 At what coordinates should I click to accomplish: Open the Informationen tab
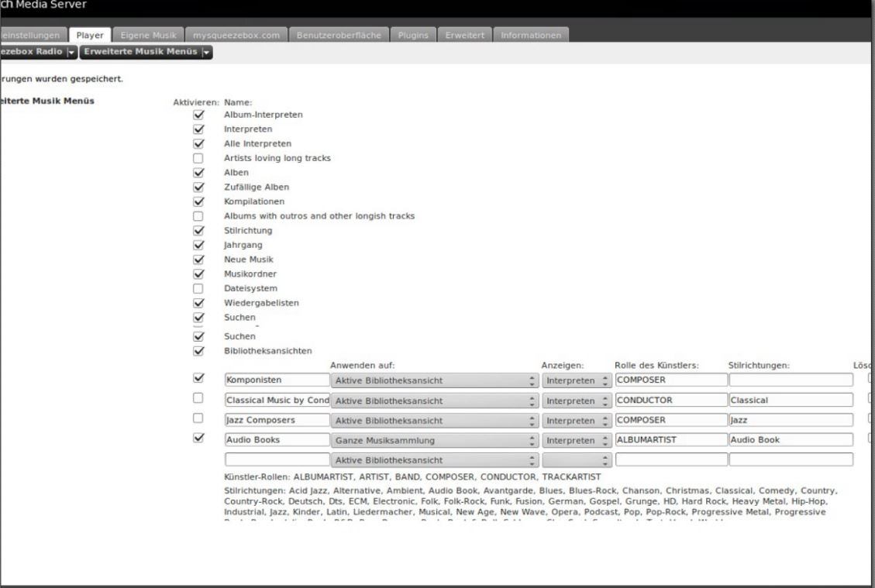pos(531,36)
